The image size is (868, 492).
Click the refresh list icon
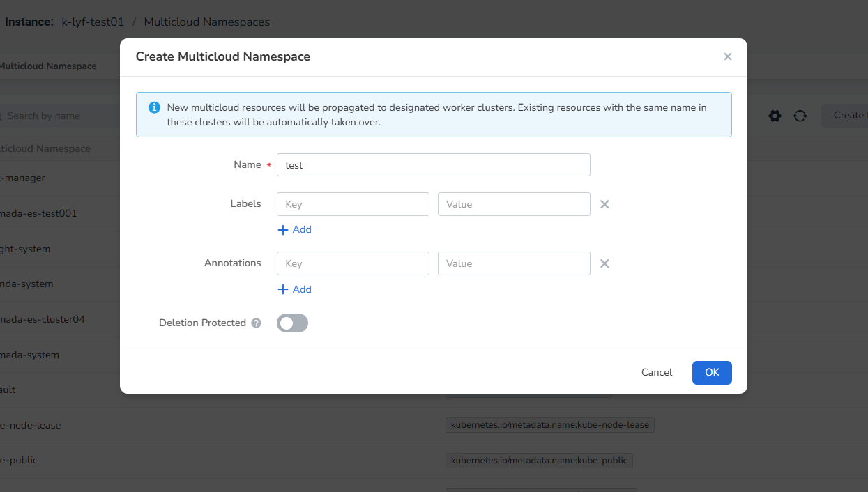pyautogui.click(x=800, y=116)
